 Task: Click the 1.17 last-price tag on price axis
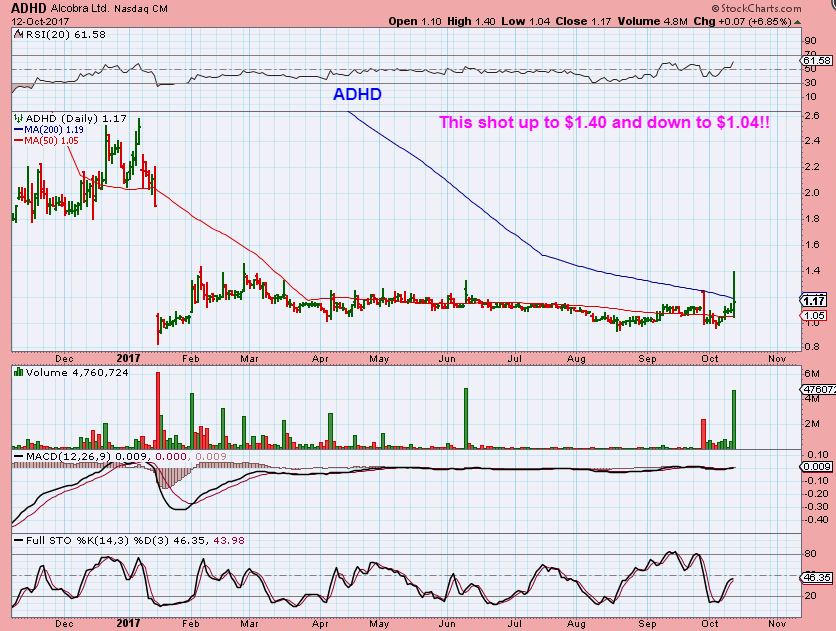point(815,301)
